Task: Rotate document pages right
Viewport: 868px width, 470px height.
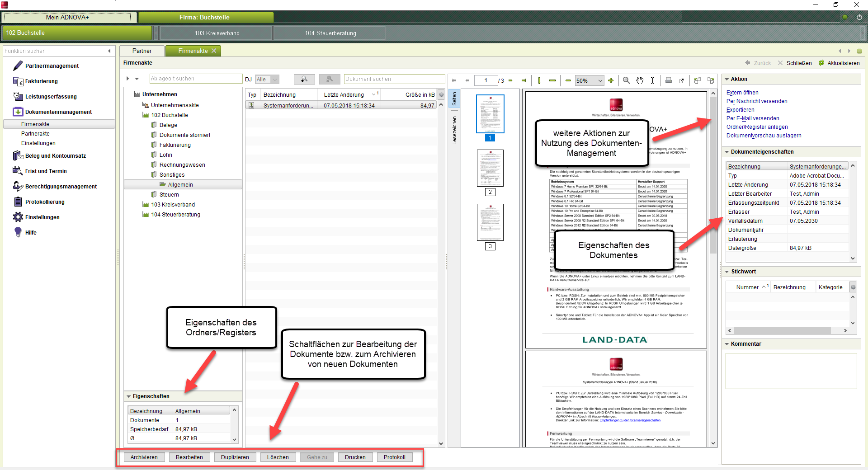Action: 711,80
